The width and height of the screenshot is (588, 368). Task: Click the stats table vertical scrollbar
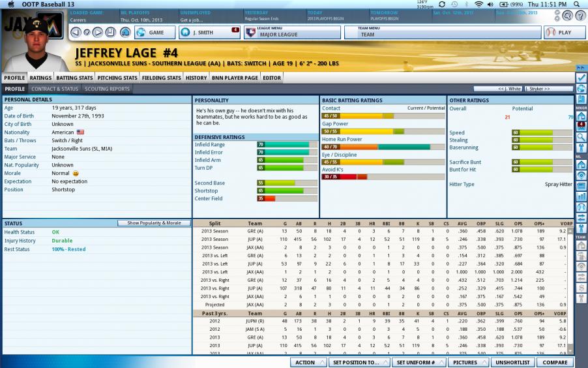click(x=570, y=291)
